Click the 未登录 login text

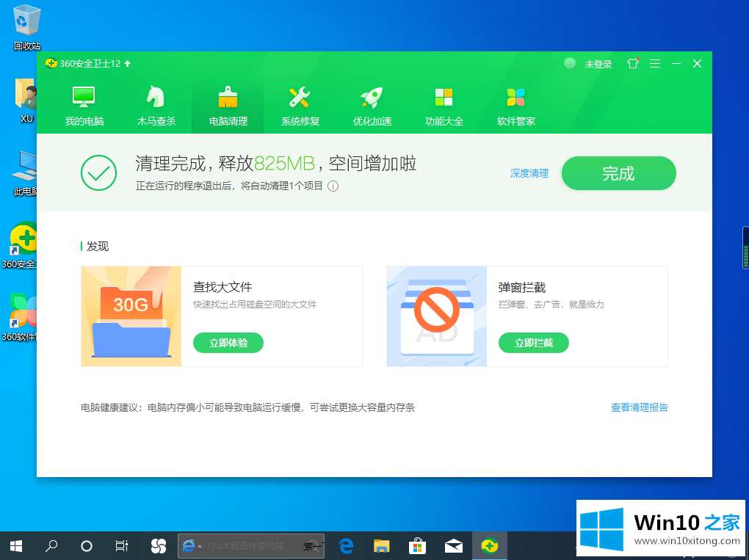click(598, 64)
